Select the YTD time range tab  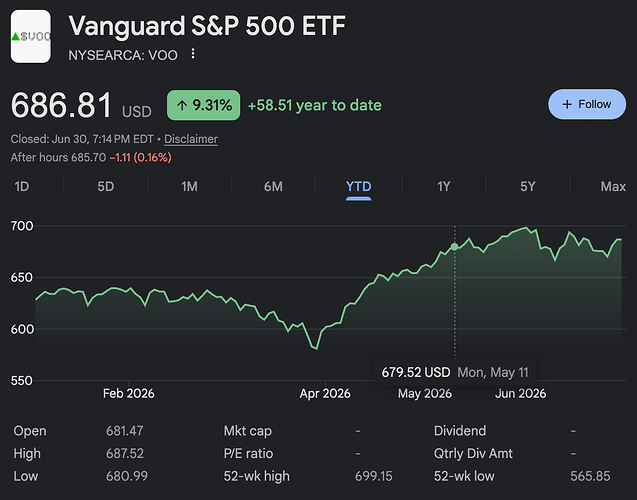[358, 187]
